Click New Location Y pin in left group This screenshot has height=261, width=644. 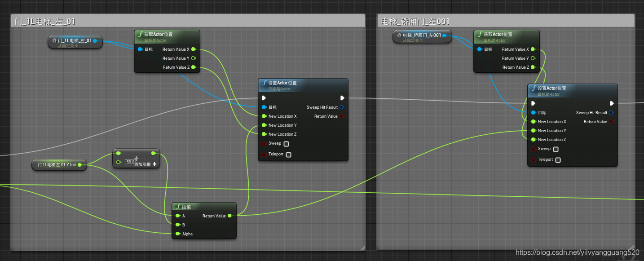(264, 125)
